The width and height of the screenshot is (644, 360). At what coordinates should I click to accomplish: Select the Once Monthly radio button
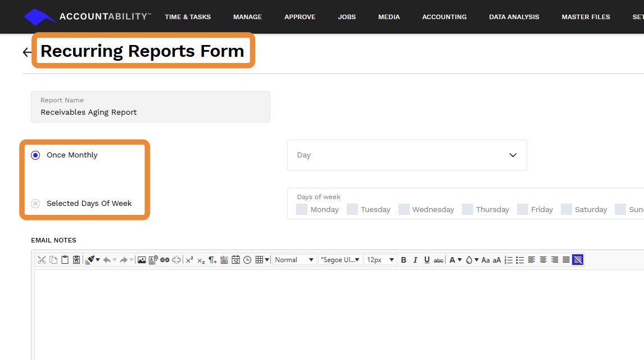pos(35,155)
